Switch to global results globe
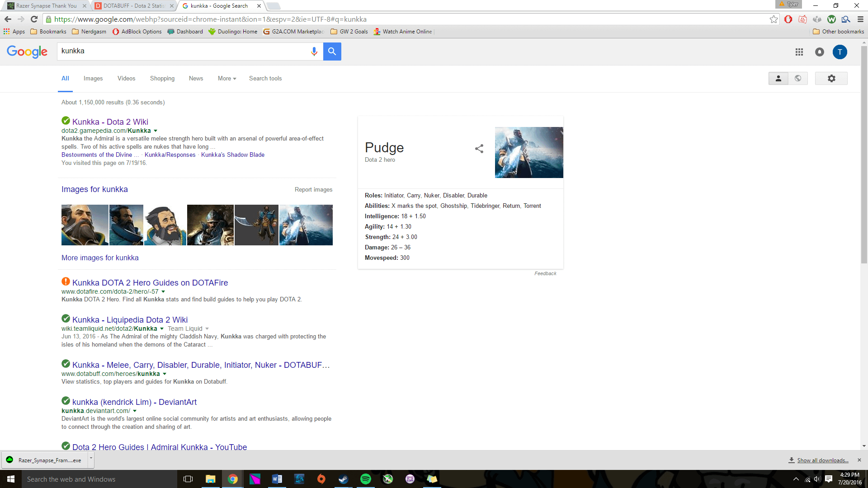868x488 pixels. point(798,78)
